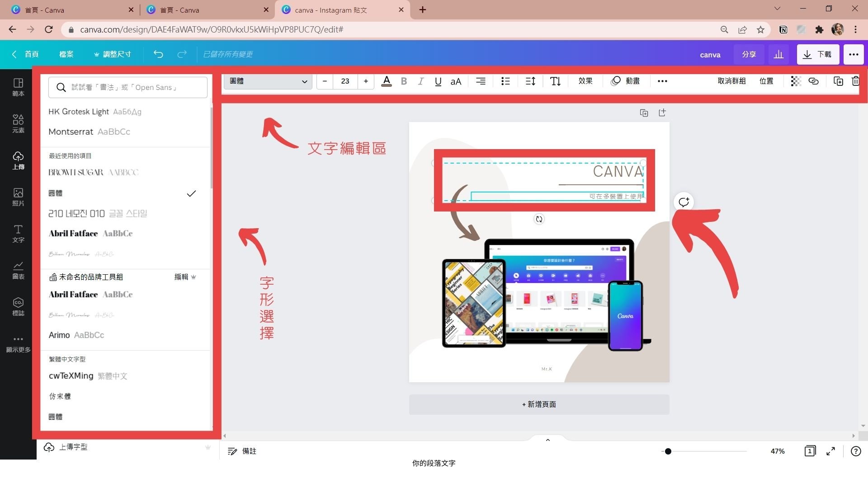Click the font size field showing 23
This screenshot has width=868, height=488.
click(x=345, y=81)
